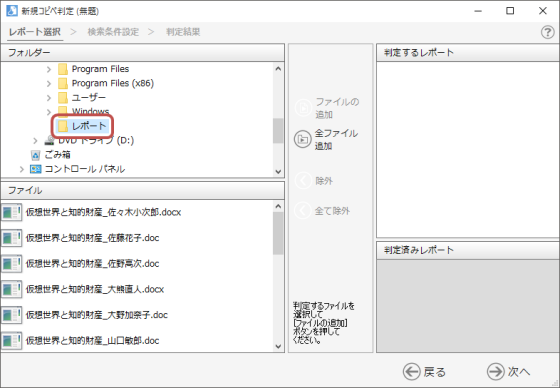Go to the 検索条件設定 step tab
The width and height of the screenshot is (560, 388).
113,32
